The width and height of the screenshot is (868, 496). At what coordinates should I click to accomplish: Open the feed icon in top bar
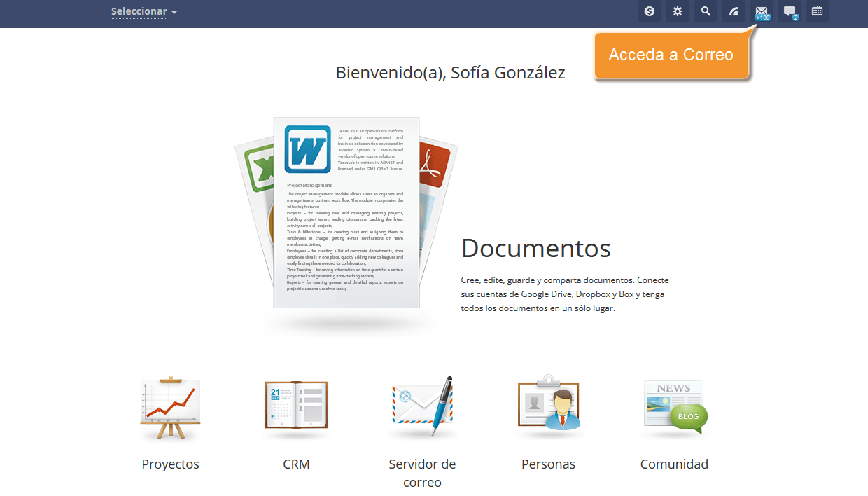coord(734,11)
